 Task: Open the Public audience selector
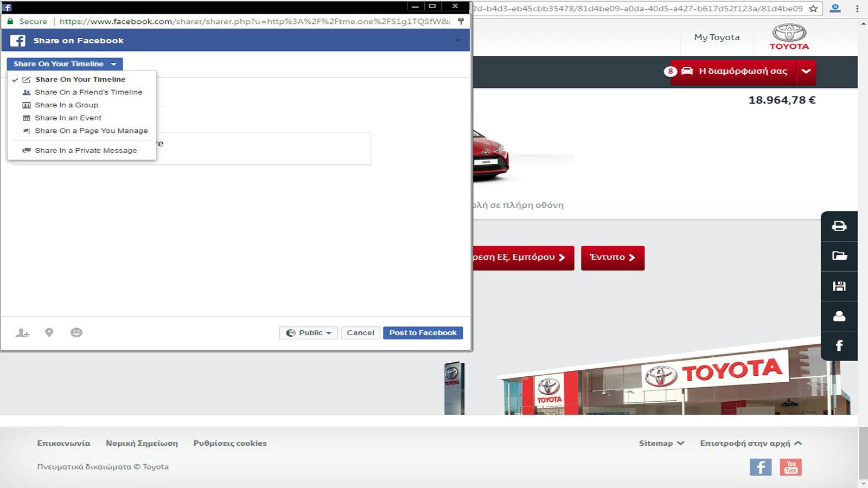tap(309, 333)
